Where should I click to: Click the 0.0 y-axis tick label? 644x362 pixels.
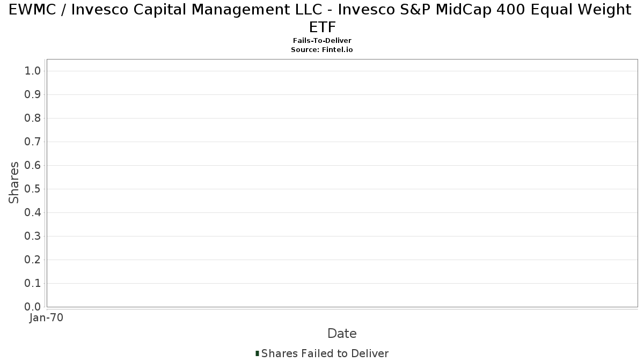[x=33, y=307]
